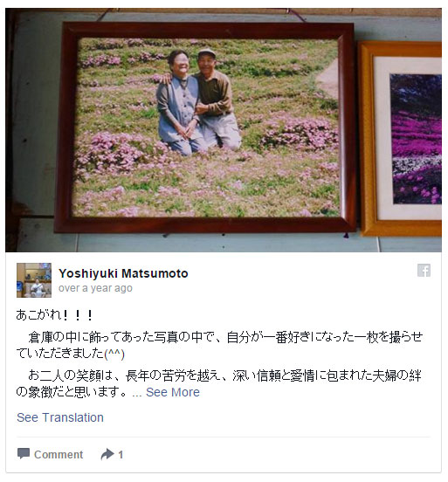Click the ellipsis before See More

point(137,393)
